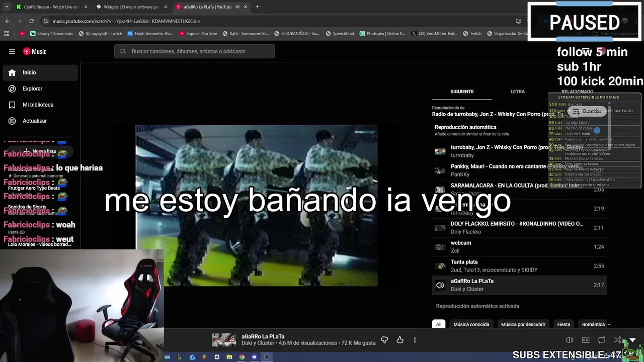
Task: Open File Explorer from the taskbar
Action: [229, 357]
